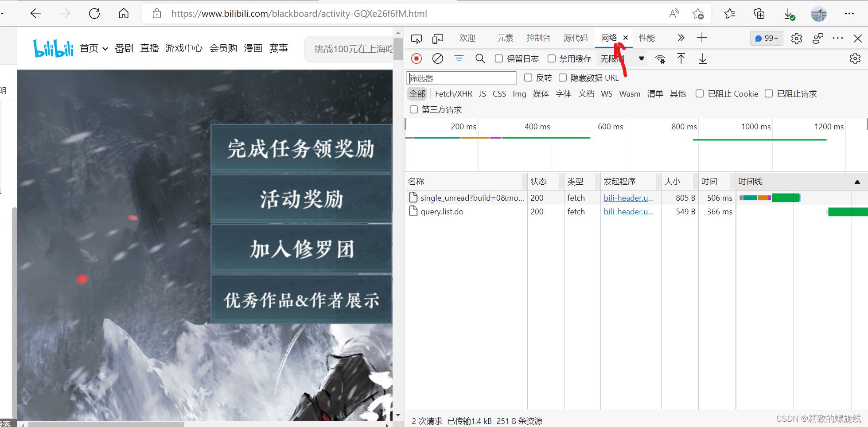The height and width of the screenshot is (427, 868).
Task: Click the browser back arrow
Action: coord(35,14)
